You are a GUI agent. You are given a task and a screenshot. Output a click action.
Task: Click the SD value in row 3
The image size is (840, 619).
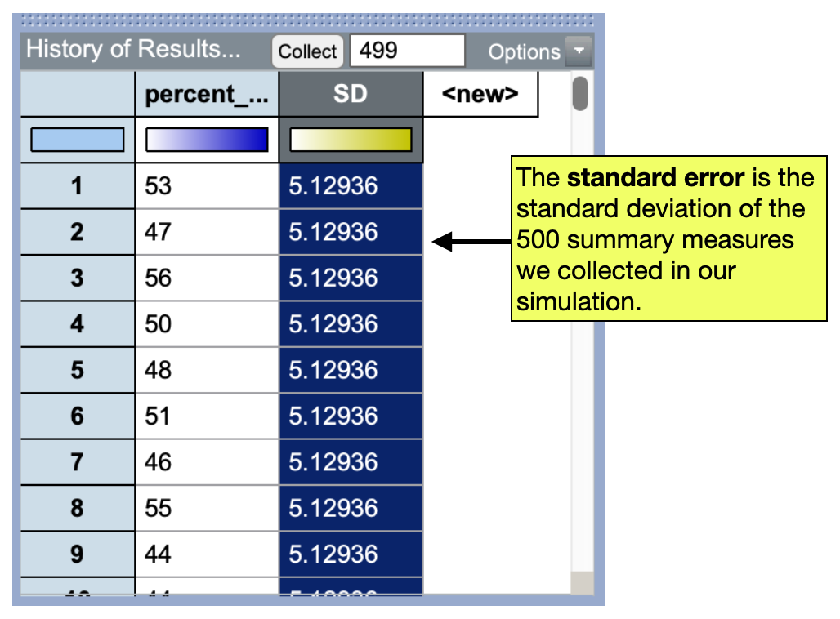351,278
